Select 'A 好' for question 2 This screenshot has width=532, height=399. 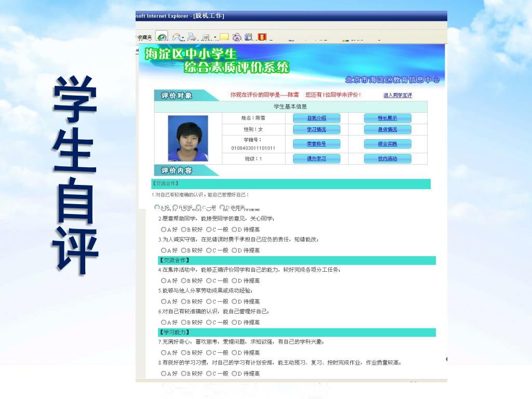point(164,230)
